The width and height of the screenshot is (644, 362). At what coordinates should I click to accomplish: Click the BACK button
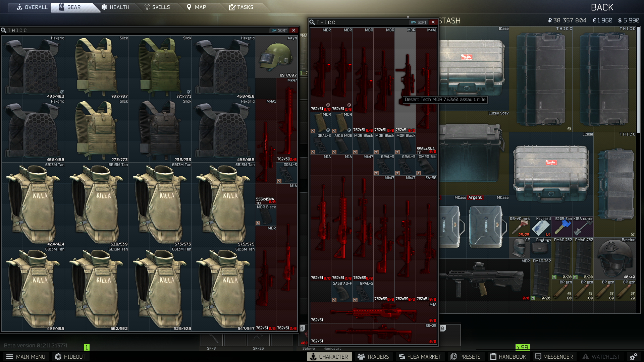tap(602, 7)
